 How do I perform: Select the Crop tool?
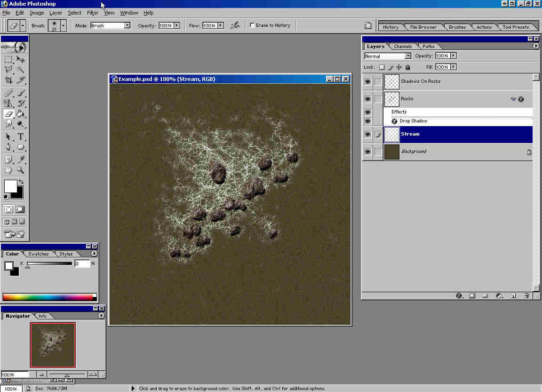tap(8, 80)
